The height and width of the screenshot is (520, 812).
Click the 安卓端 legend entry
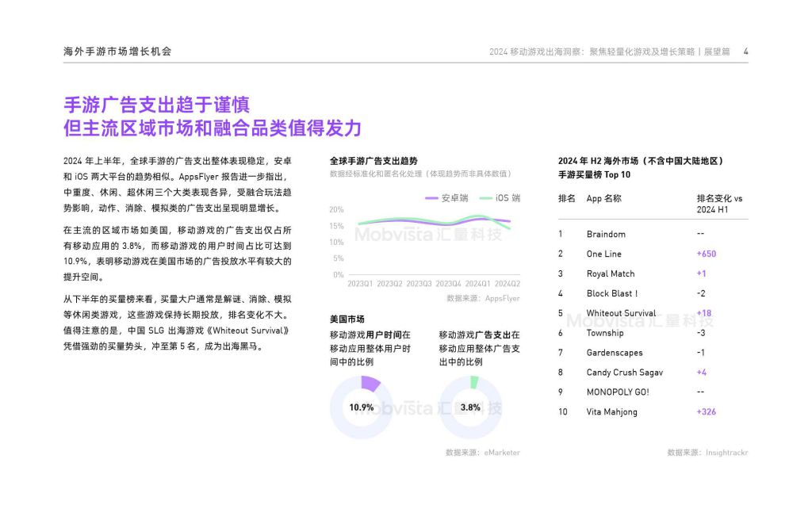coord(446,198)
